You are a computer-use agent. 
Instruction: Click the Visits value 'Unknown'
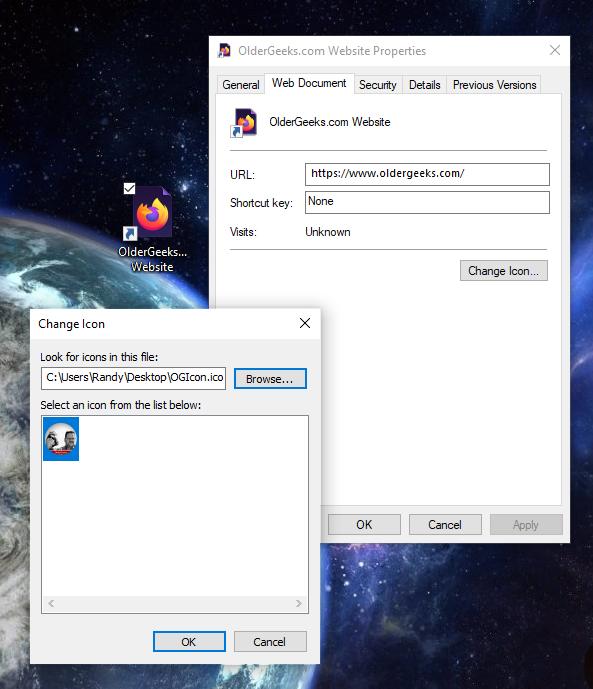[x=328, y=232]
